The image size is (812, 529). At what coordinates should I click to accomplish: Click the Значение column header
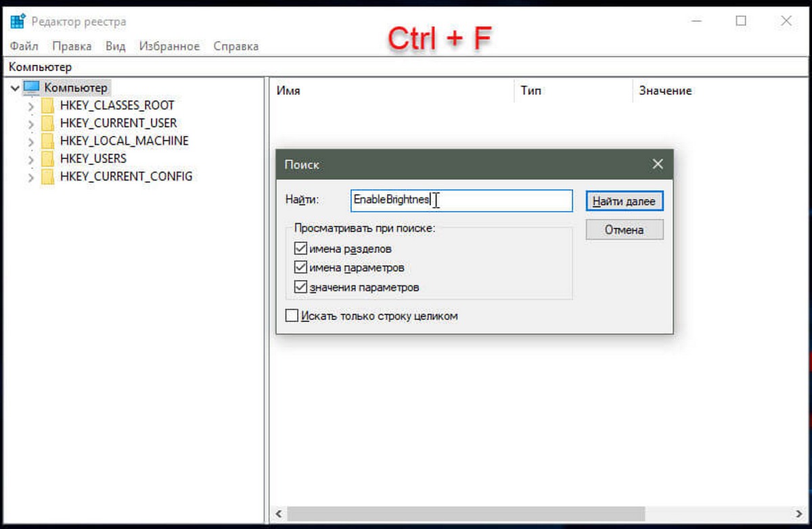[665, 90]
